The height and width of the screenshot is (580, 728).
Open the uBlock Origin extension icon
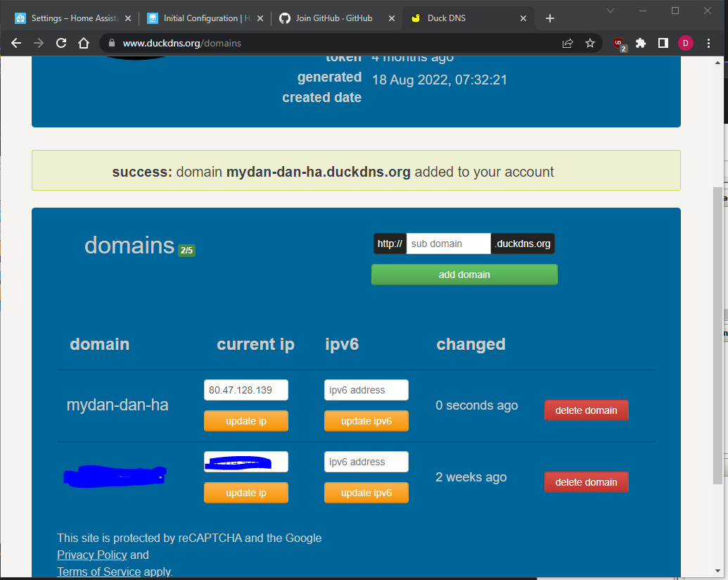620,44
